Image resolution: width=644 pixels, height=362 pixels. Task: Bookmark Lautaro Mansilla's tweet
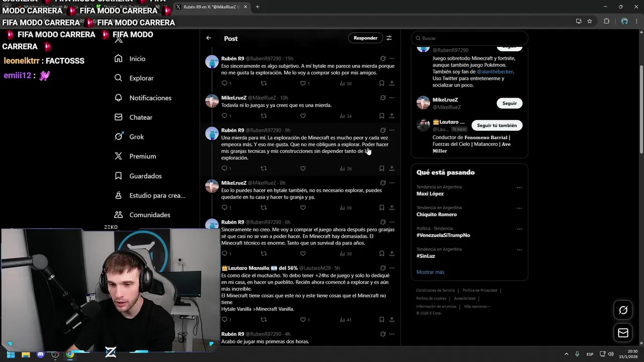[x=381, y=320]
